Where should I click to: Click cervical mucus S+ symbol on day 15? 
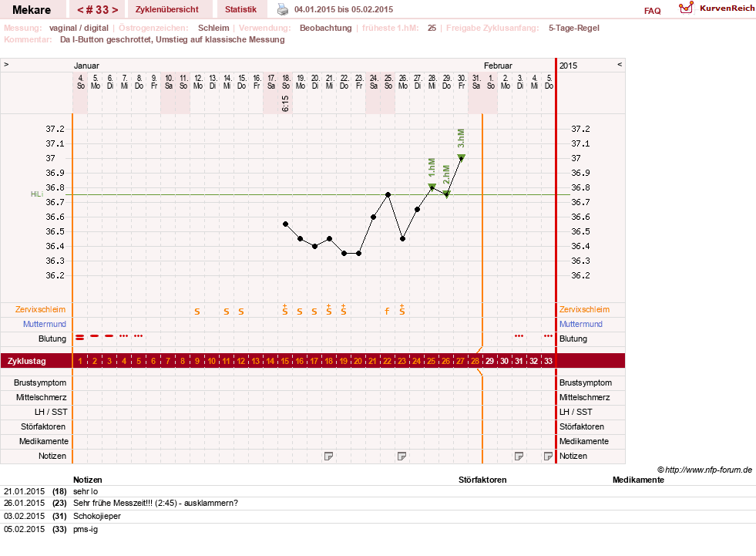tap(285, 310)
